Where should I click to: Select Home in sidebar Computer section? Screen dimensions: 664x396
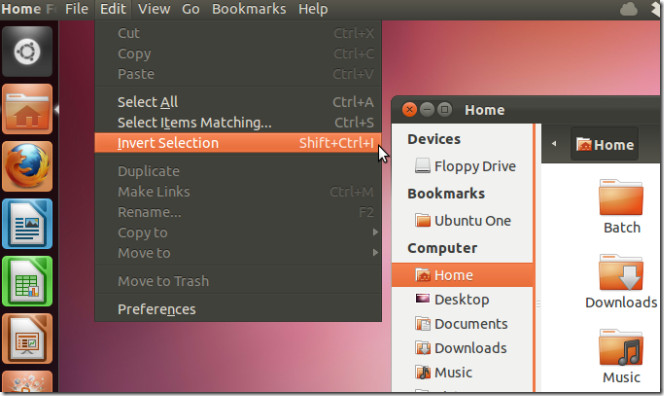pyautogui.click(x=462, y=275)
